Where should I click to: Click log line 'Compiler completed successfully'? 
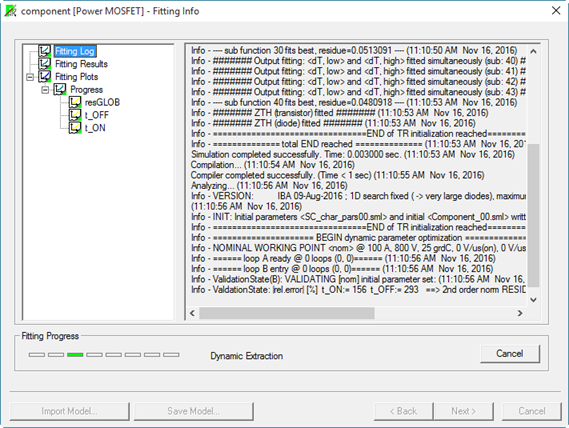tap(337, 175)
